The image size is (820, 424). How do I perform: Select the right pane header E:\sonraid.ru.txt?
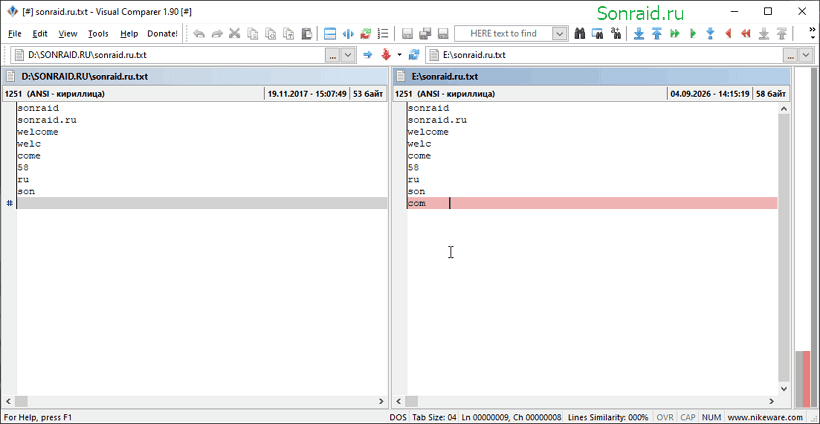(591, 76)
